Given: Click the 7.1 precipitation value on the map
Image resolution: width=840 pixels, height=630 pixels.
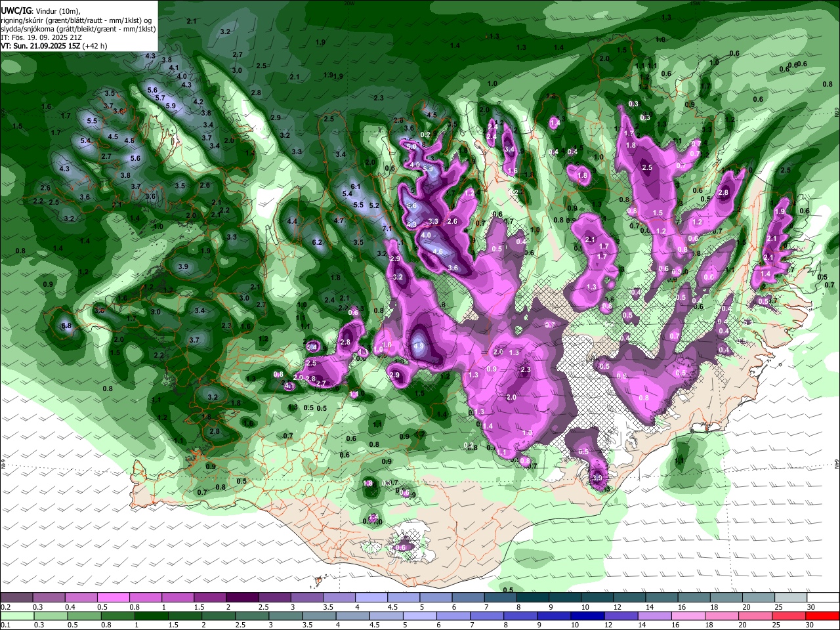Looking at the screenshot, I should coord(387,228).
